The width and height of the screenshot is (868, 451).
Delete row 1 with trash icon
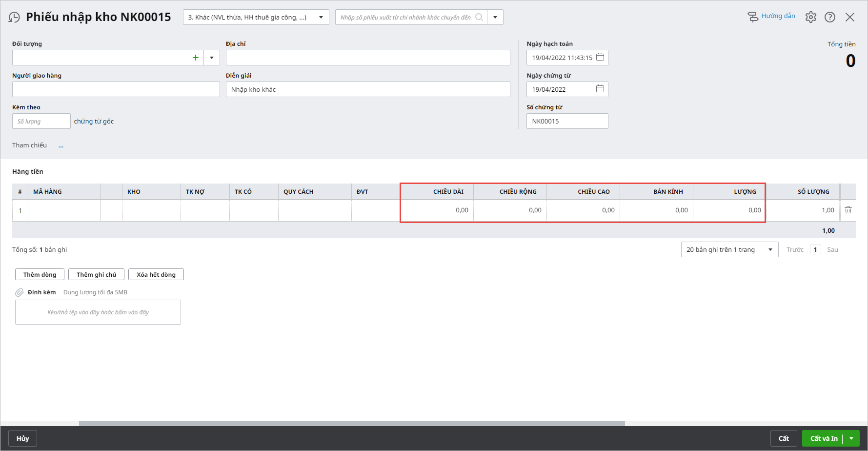pyautogui.click(x=848, y=210)
